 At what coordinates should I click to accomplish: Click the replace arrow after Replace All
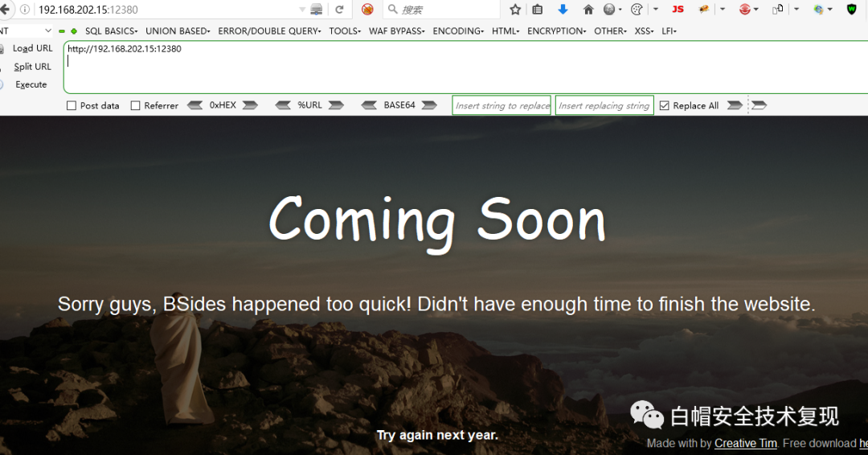point(735,105)
